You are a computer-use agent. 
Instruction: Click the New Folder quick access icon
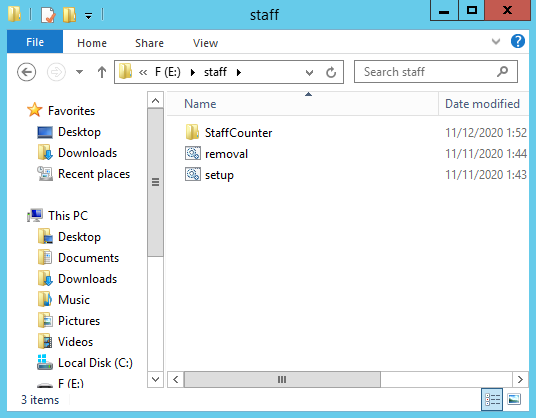(x=69, y=15)
